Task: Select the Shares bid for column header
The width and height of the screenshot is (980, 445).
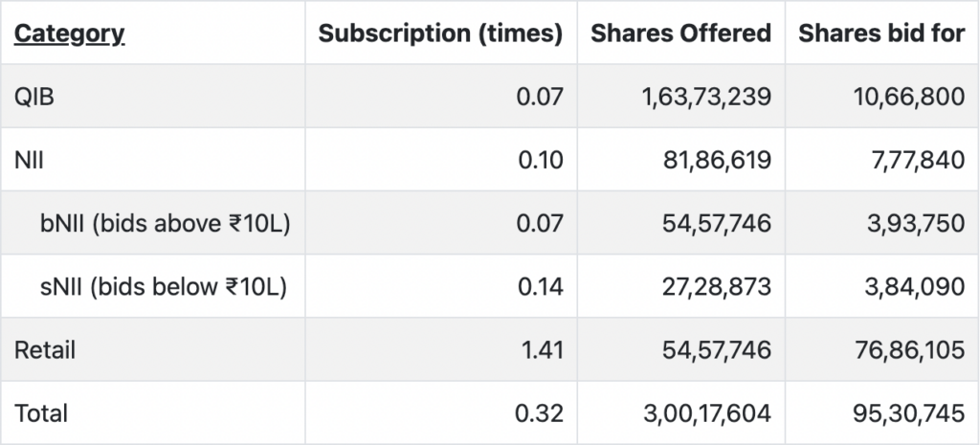Action: [x=881, y=33]
